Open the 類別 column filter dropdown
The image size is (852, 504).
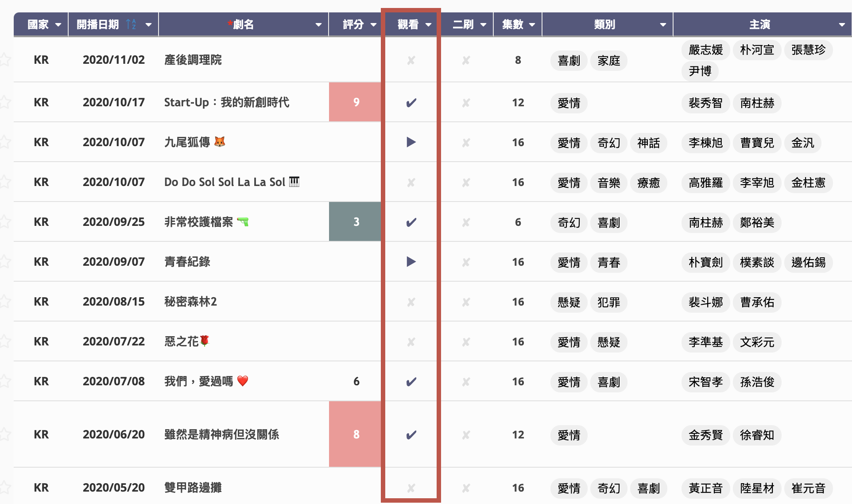pyautogui.click(x=663, y=25)
